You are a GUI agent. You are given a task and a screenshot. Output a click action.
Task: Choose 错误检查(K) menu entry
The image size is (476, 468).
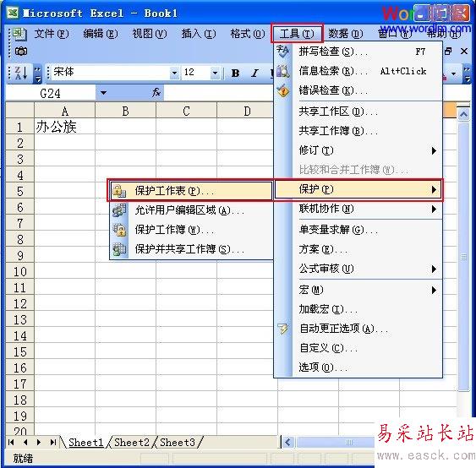point(358,90)
